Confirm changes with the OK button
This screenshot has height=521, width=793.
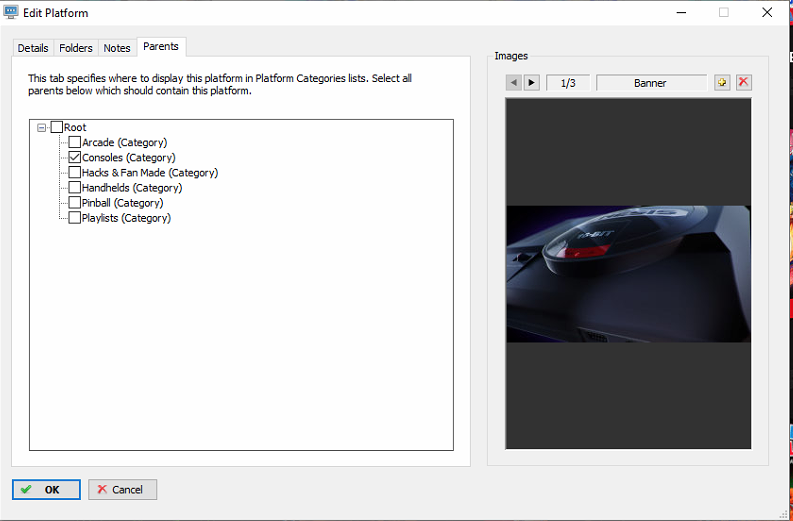(x=47, y=490)
